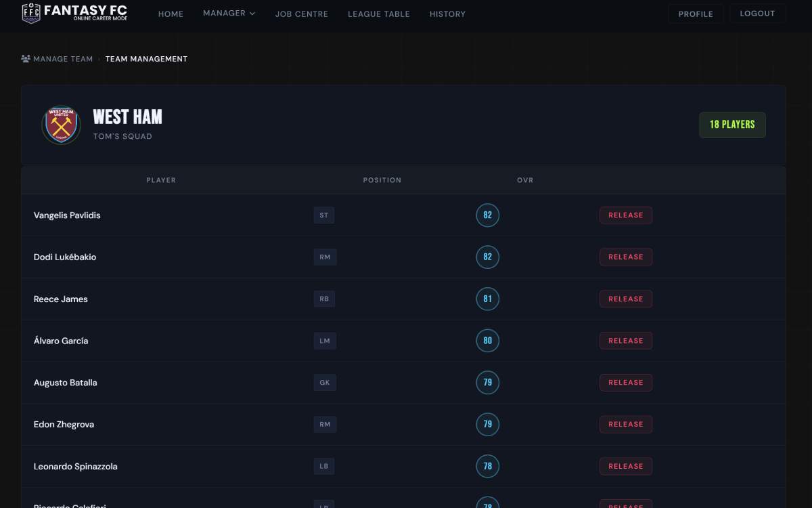Release Dodi Lukébakio
This screenshot has height=508, width=812.
(x=626, y=257)
